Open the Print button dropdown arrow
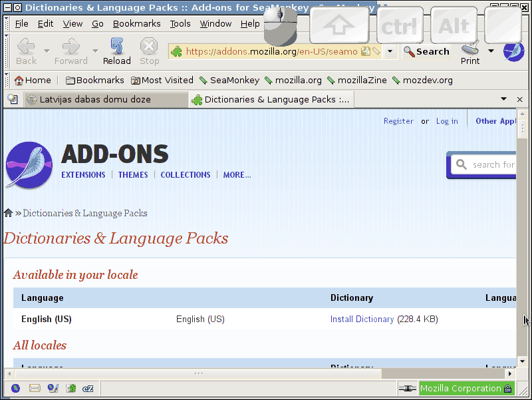 coord(491,51)
